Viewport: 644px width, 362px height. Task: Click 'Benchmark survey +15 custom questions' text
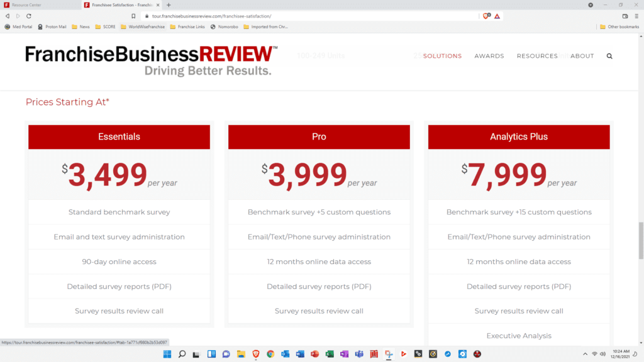click(519, 212)
